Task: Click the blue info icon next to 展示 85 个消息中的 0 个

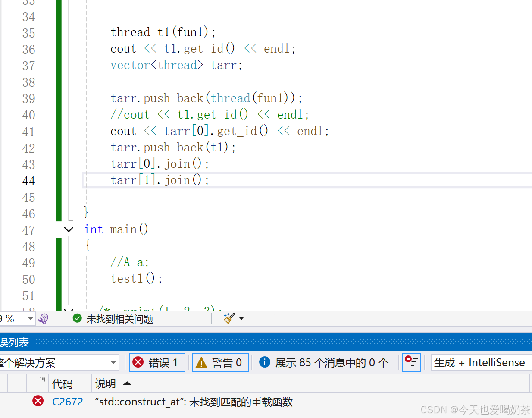Action: pyautogui.click(x=264, y=362)
